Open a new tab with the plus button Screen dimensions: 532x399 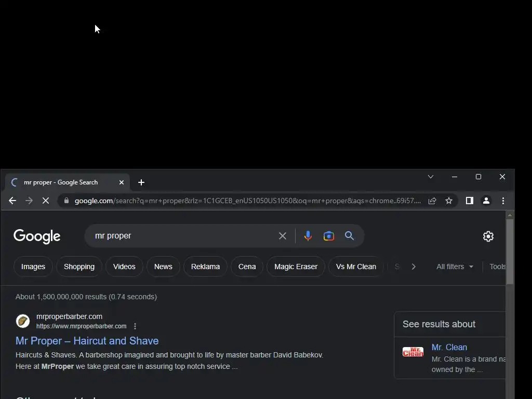[x=141, y=182]
